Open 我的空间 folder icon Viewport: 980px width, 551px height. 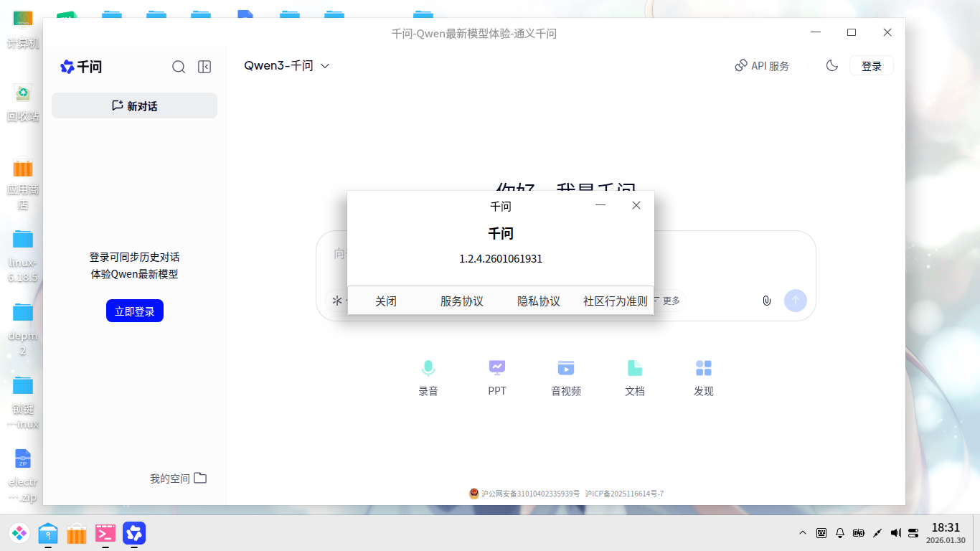click(200, 477)
